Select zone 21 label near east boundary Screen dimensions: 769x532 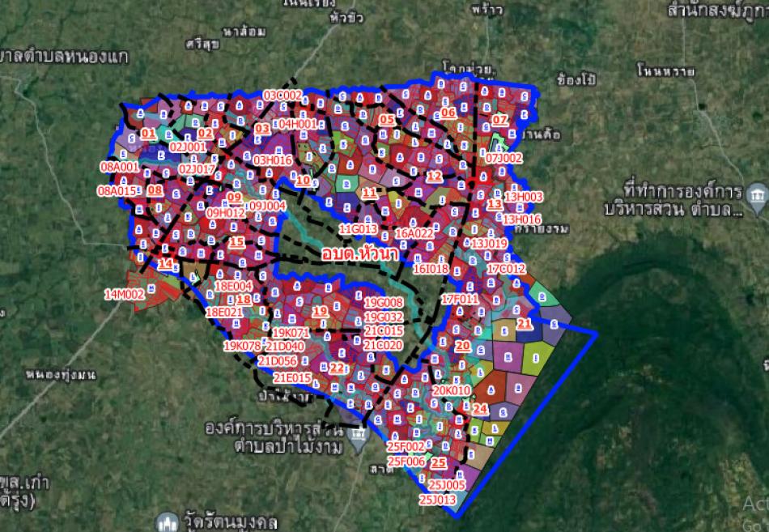pos(524,324)
